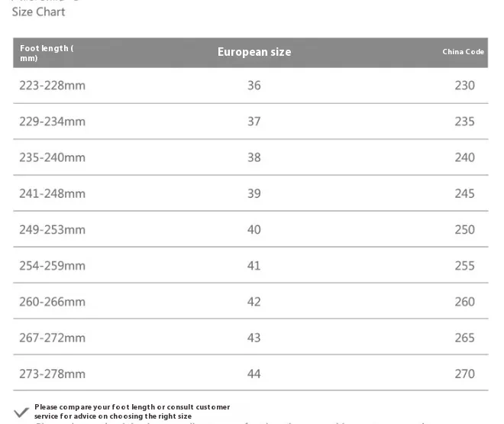Click the checkmark icon beside the advice text
504x424 pixels.
tap(21, 413)
